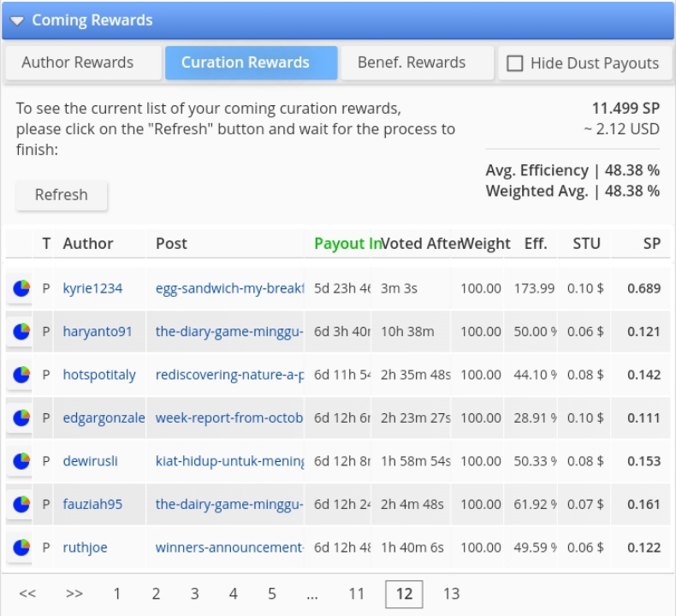Screen dimensions: 676x616
Task: Open the winners-announcement post link
Action: tap(230, 548)
